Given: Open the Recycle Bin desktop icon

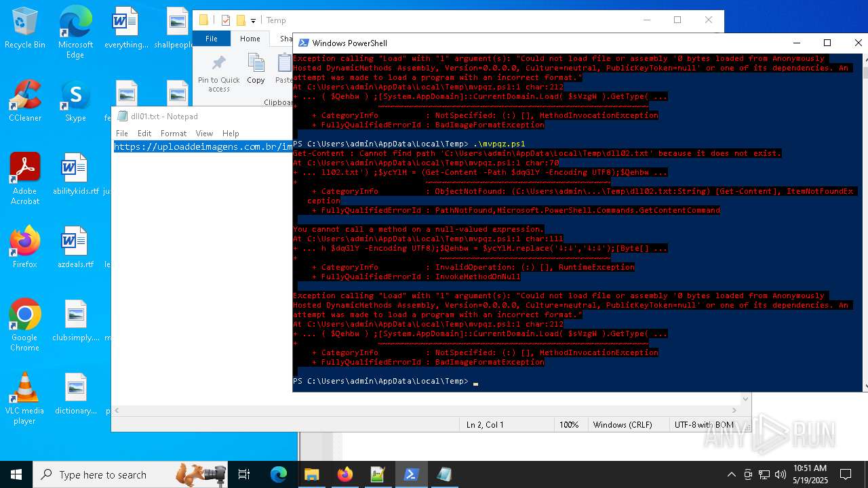Looking at the screenshot, I should [25, 28].
